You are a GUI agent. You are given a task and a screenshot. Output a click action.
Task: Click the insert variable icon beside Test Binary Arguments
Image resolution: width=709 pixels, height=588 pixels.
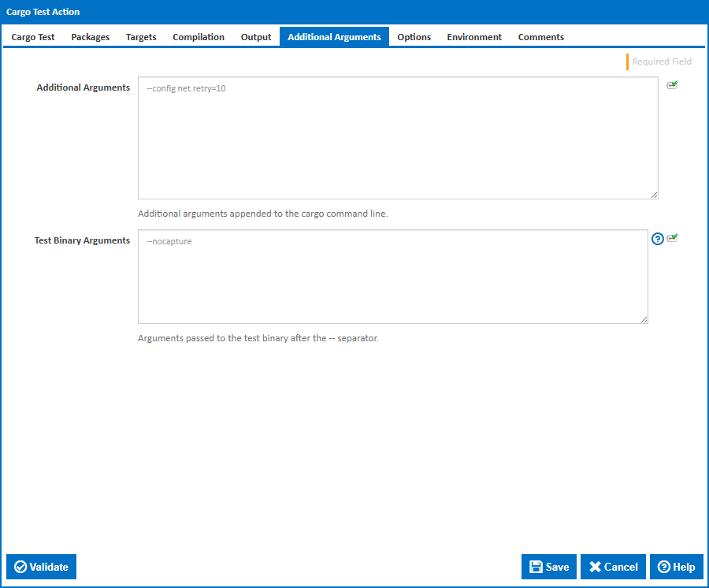(x=672, y=236)
